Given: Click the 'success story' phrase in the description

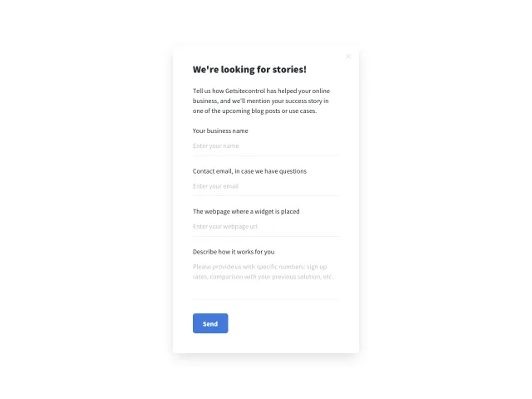Looking at the screenshot, I should point(301,101).
